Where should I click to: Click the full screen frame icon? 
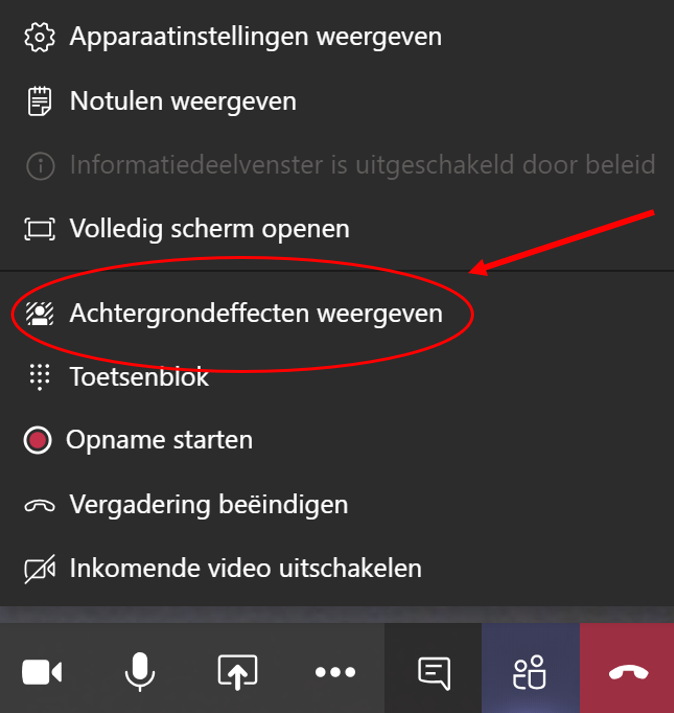point(40,229)
